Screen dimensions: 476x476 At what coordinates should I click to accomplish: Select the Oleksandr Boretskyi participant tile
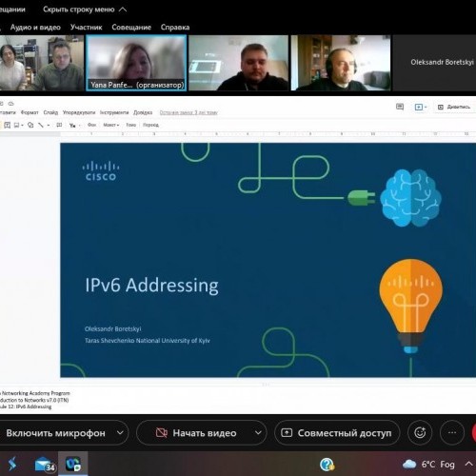434,63
